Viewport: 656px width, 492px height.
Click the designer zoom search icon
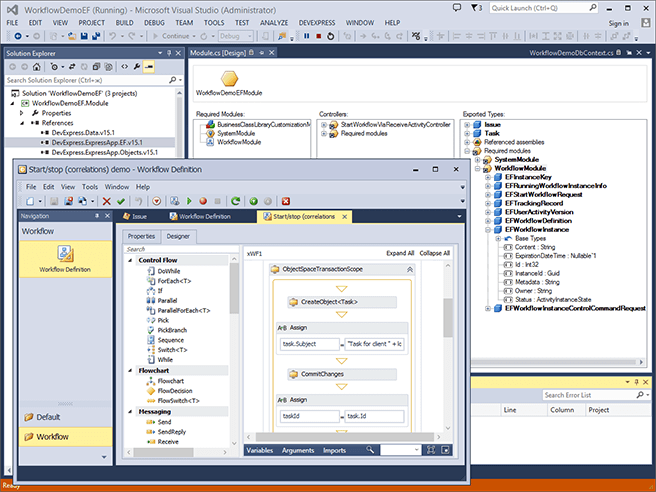(372, 451)
